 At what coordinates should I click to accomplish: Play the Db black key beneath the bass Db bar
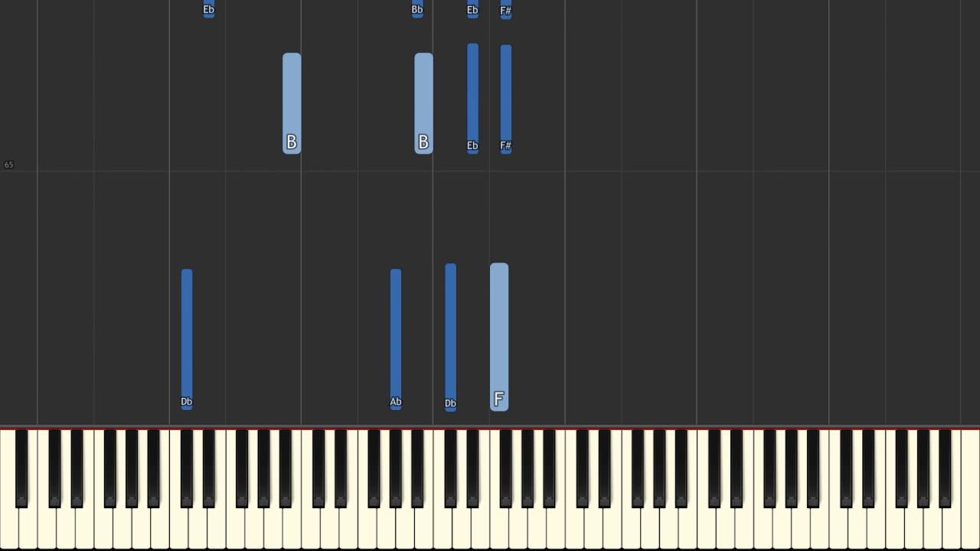click(x=187, y=468)
